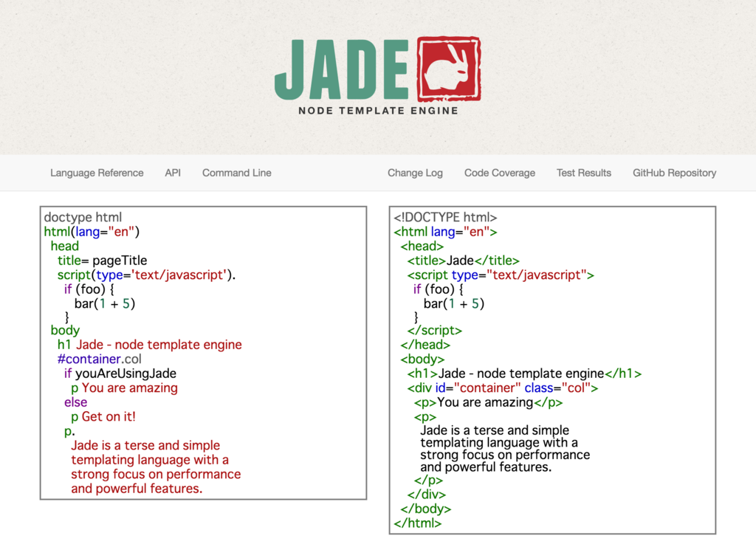Click '</head>' closing tag in output

[x=425, y=345]
